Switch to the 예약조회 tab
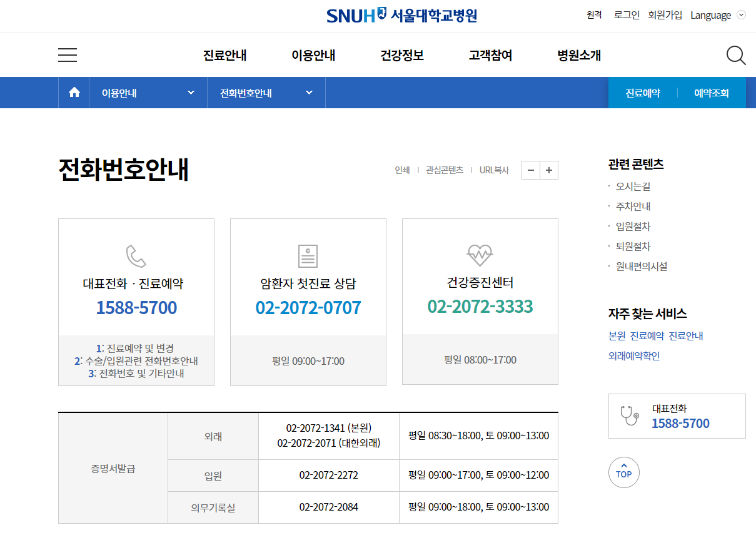756x535 pixels. point(712,91)
